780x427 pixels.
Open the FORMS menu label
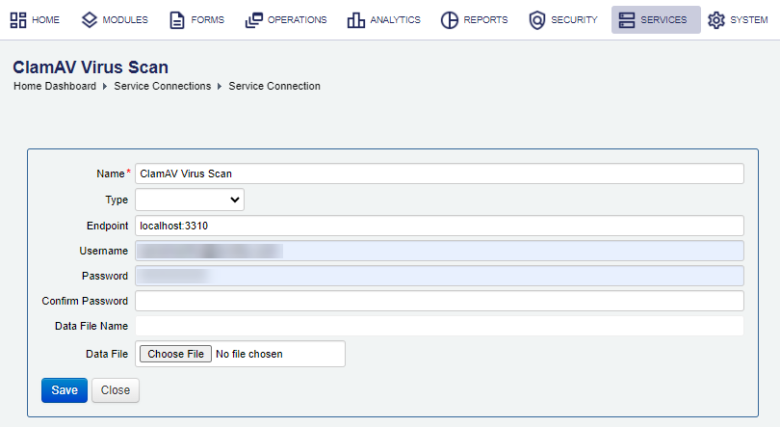point(207,20)
